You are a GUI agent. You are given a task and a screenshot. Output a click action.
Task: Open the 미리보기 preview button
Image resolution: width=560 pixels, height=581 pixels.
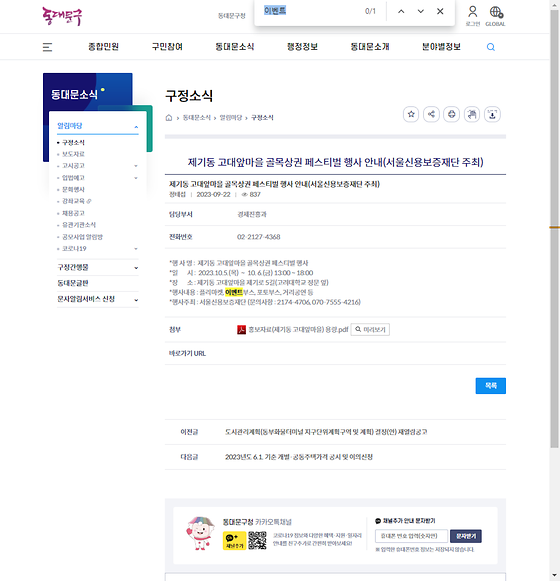click(x=370, y=329)
